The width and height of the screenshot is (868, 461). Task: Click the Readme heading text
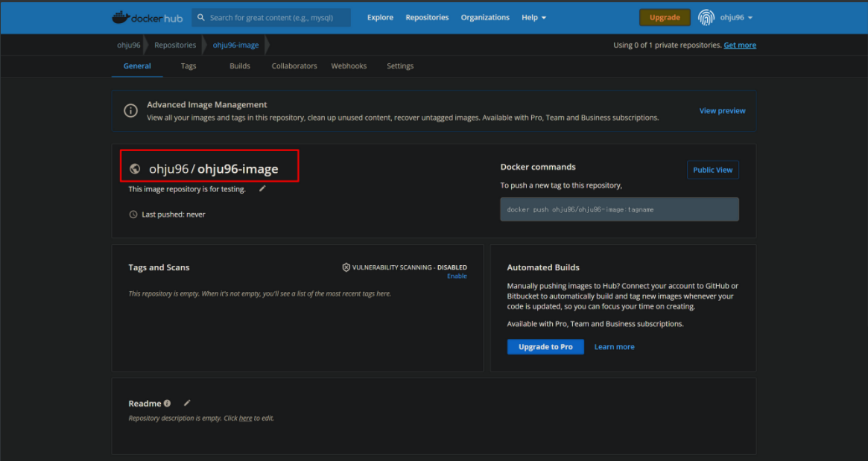click(x=145, y=404)
